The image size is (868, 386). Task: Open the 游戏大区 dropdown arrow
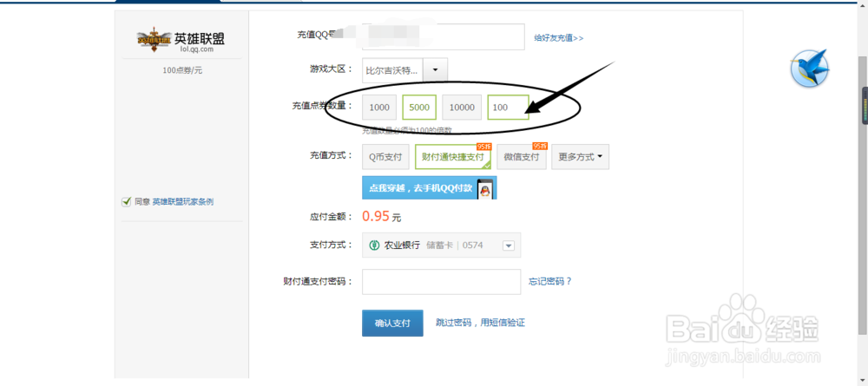(435, 70)
